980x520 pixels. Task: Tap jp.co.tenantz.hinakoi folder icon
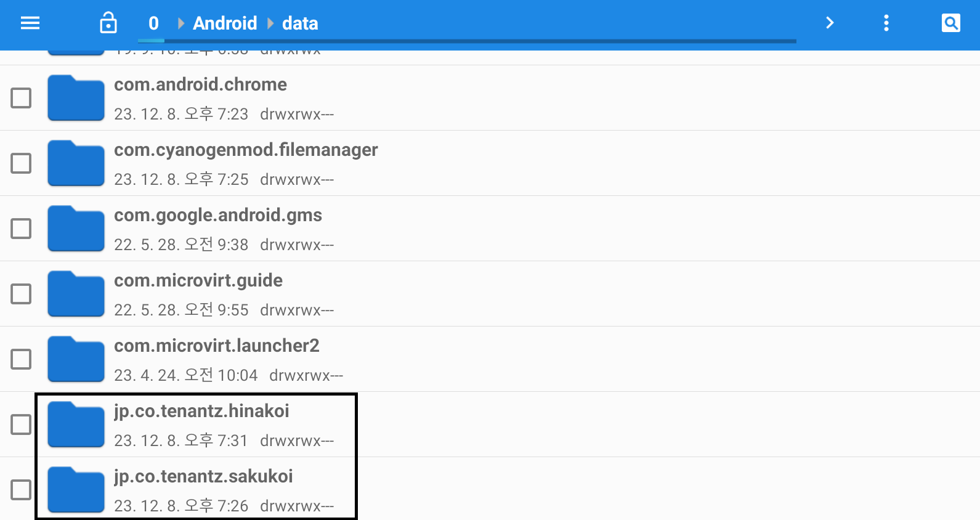76,425
